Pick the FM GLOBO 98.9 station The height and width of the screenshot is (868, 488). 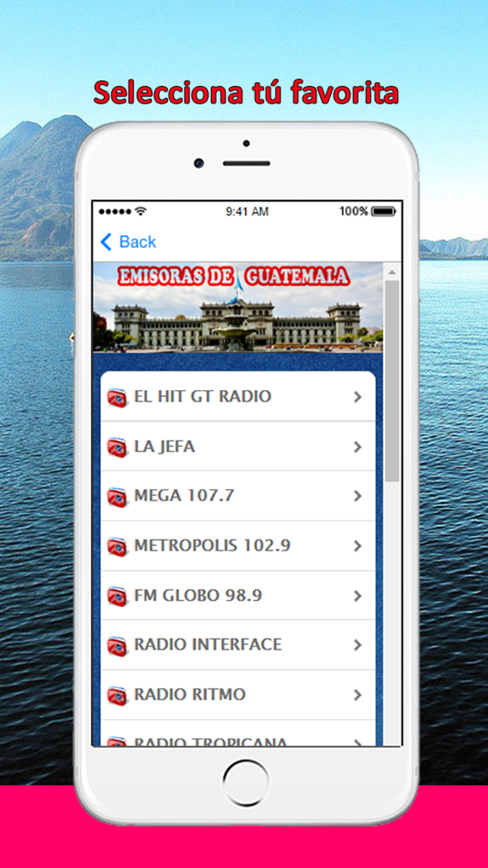pos(238,596)
